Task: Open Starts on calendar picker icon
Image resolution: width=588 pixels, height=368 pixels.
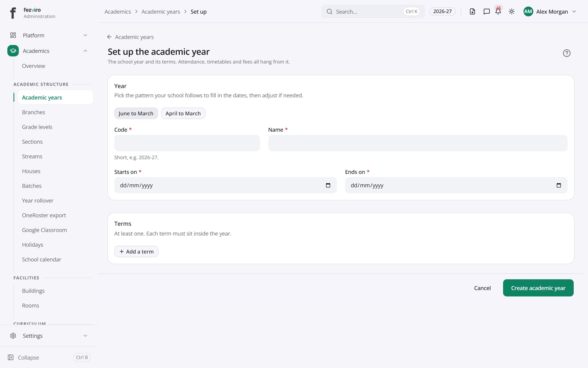Action: click(328, 185)
